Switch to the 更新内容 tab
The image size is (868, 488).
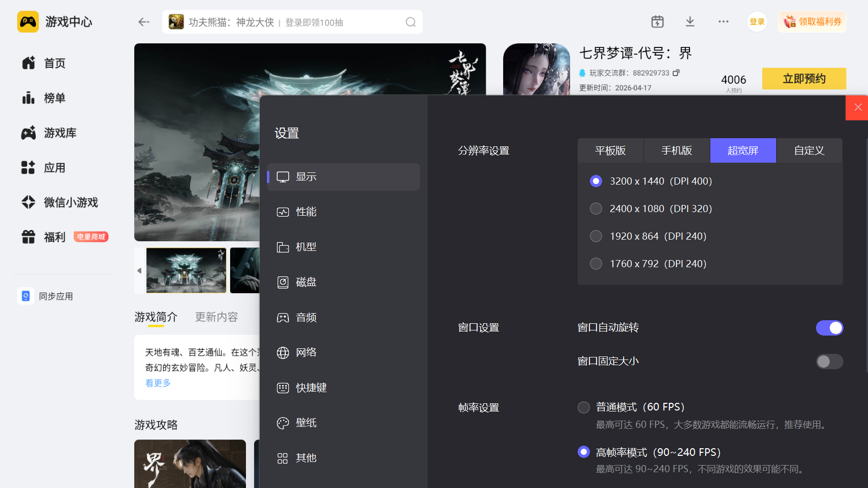coord(216,317)
